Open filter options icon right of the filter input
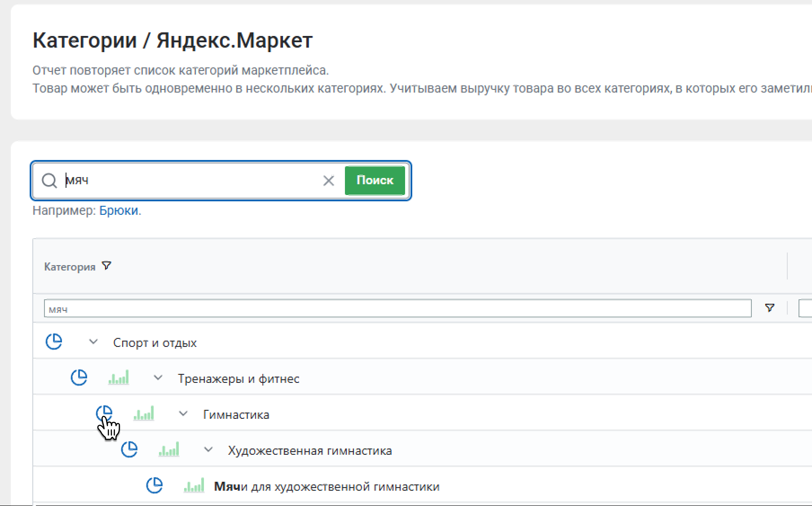Image resolution: width=812 pixels, height=506 pixels. click(x=770, y=308)
